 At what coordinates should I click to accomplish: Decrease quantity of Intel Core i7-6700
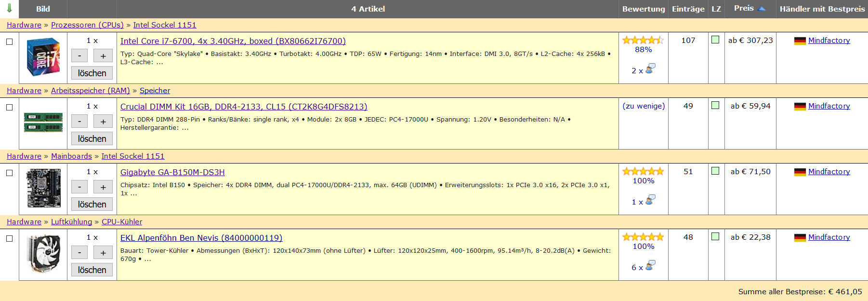(x=79, y=56)
